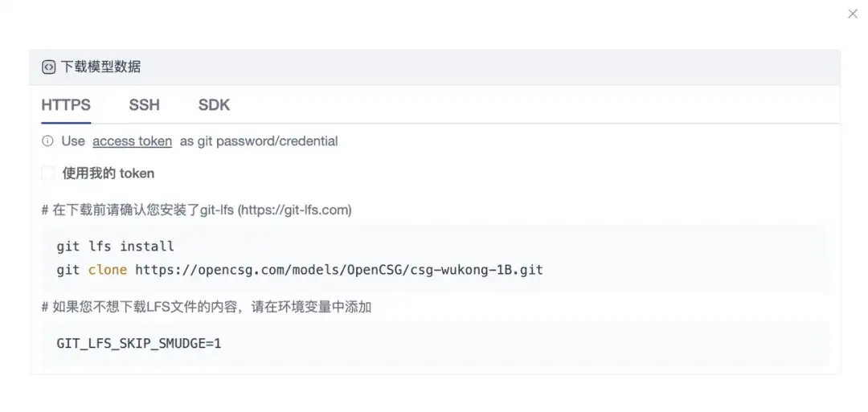Viewport: 868px width, 412px height.
Task: Click the https://git-lfs.com address in the comment
Action: [294, 210]
